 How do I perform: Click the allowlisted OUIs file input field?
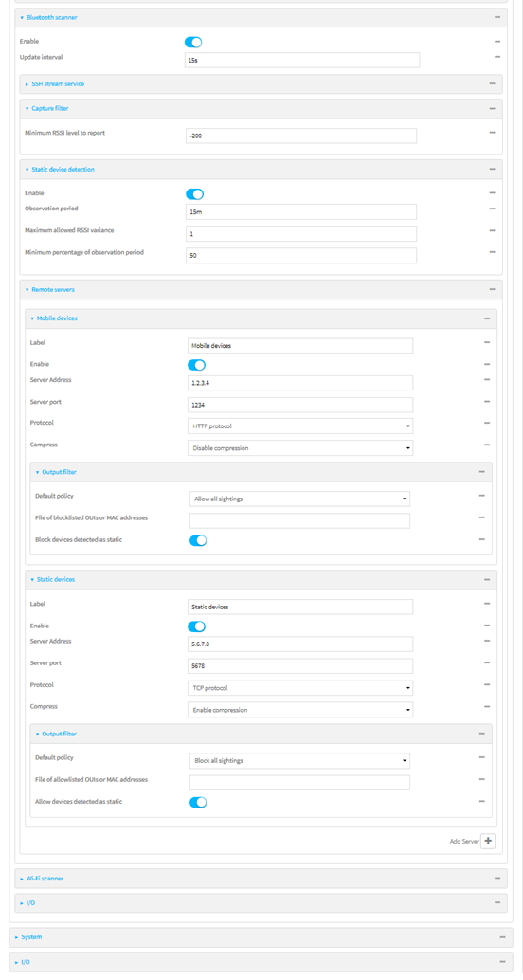300,783
